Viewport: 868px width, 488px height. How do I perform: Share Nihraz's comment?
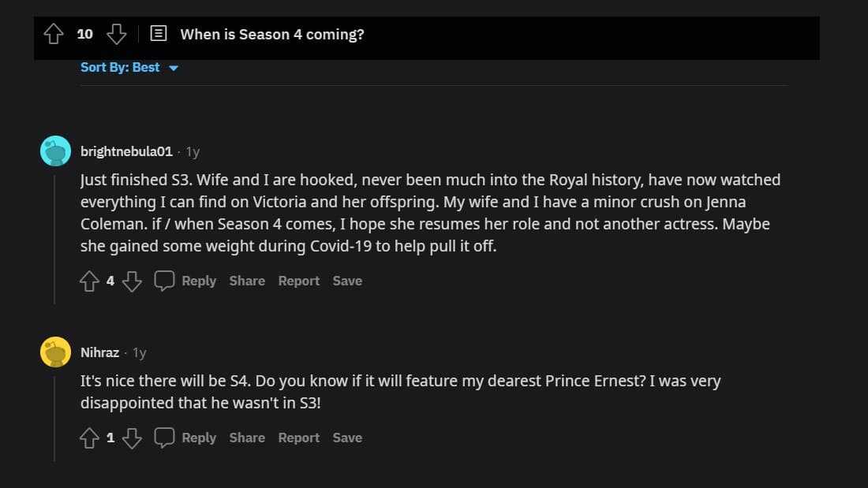pyautogui.click(x=247, y=438)
